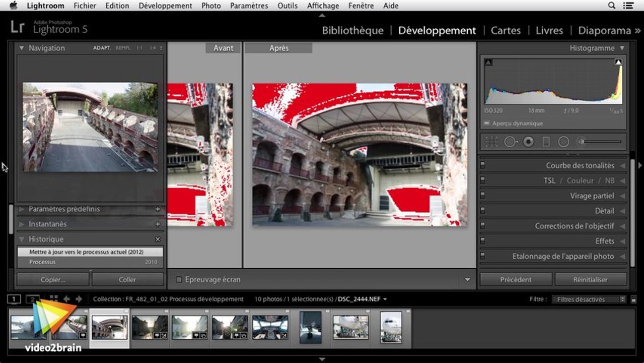Select the radial filter tool
Viewport: 644px width, 363px height.
563,142
